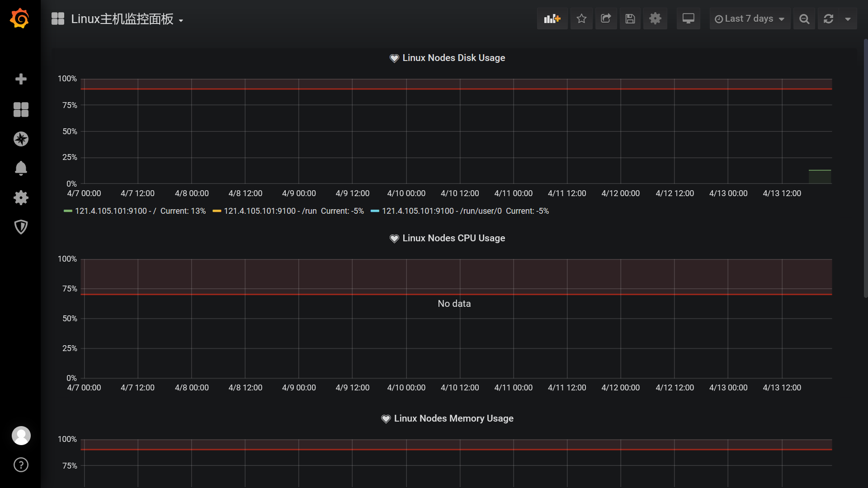868x488 pixels.
Task: Open dashboard settings
Action: pyautogui.click(x=655, y=19)
